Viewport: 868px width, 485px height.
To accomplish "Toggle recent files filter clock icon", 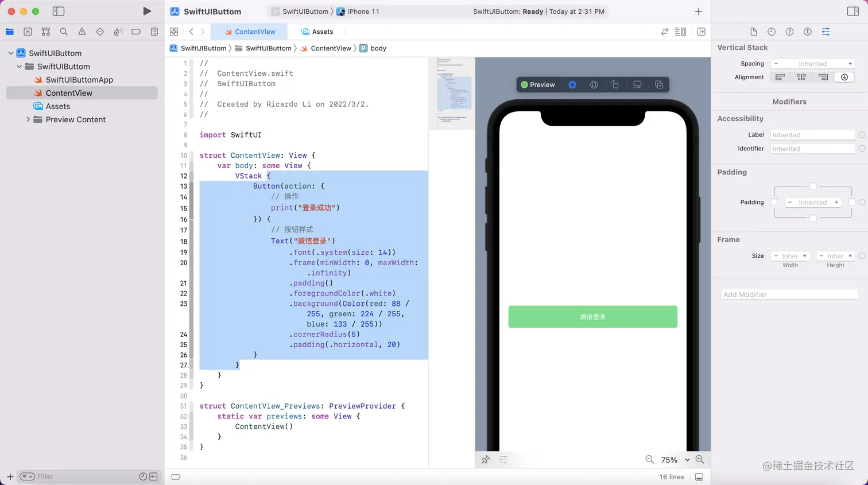I will click(143, 476).
